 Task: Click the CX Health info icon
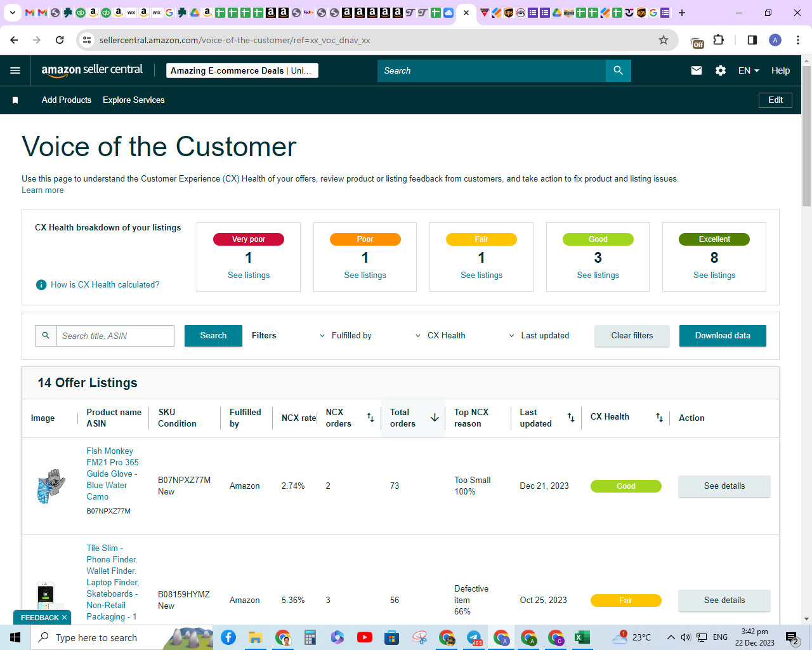41,284
